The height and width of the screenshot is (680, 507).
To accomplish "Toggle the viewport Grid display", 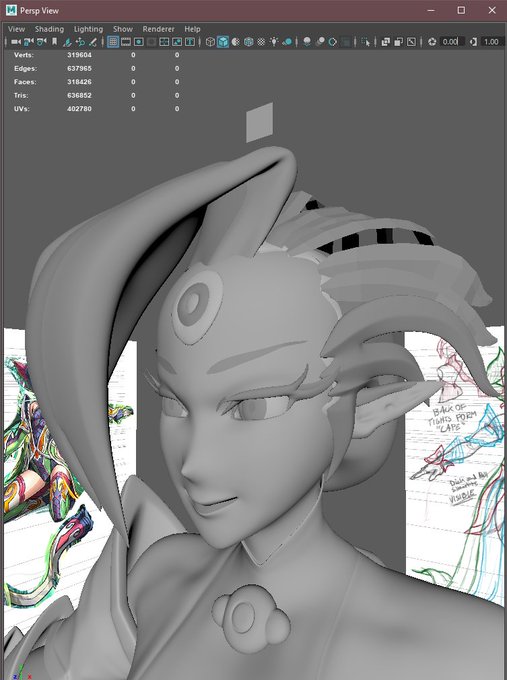I will tap(113, 42).
